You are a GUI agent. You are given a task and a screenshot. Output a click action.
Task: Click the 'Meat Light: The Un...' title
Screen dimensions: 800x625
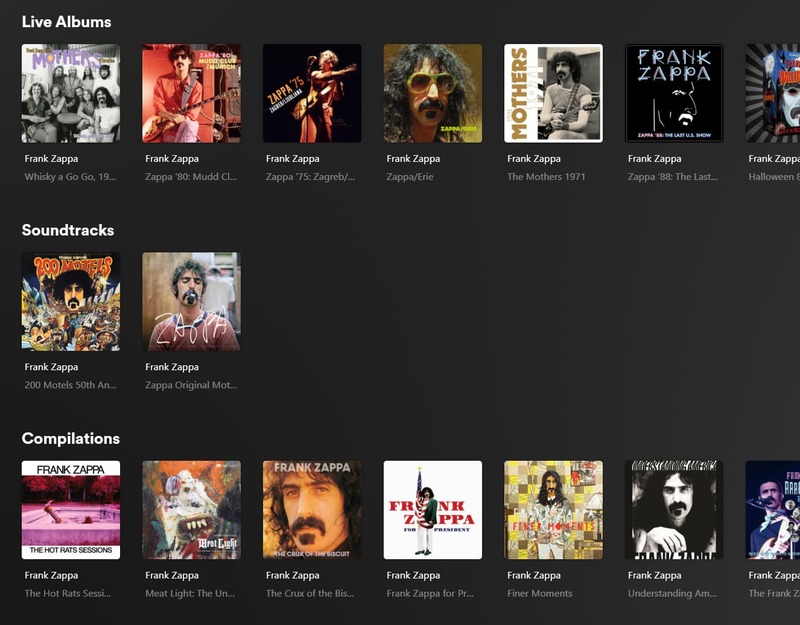click(190, 593)
